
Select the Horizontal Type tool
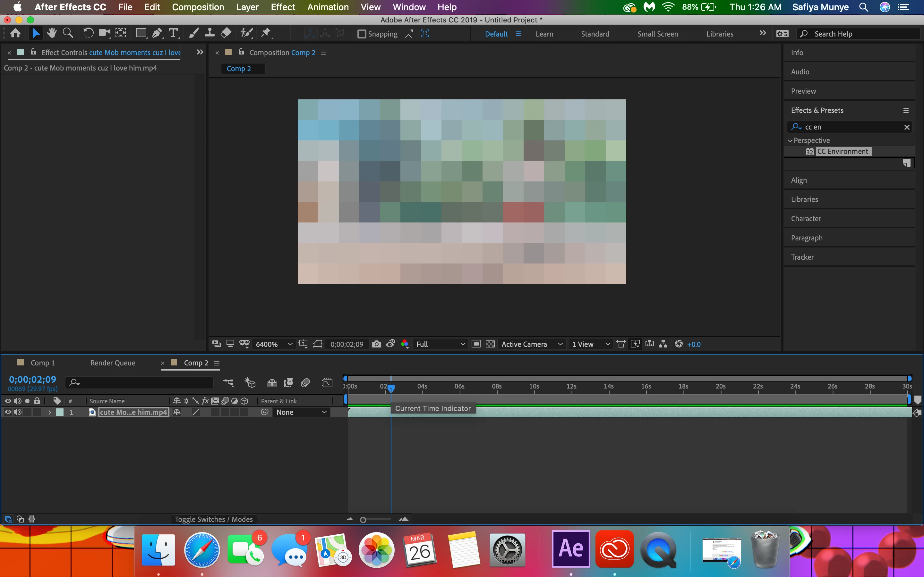click(x=173, y=34)
